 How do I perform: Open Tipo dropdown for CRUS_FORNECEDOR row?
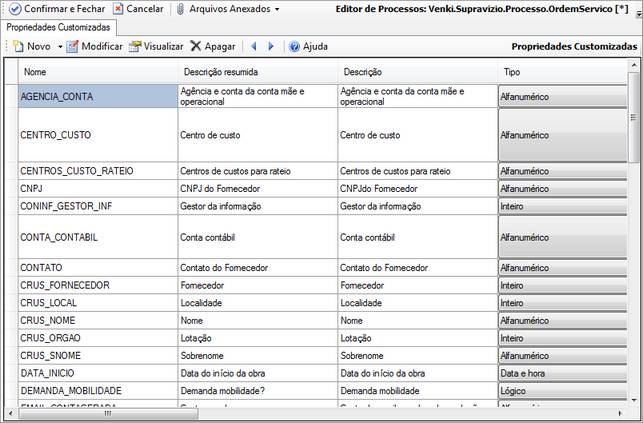[563, 285]
